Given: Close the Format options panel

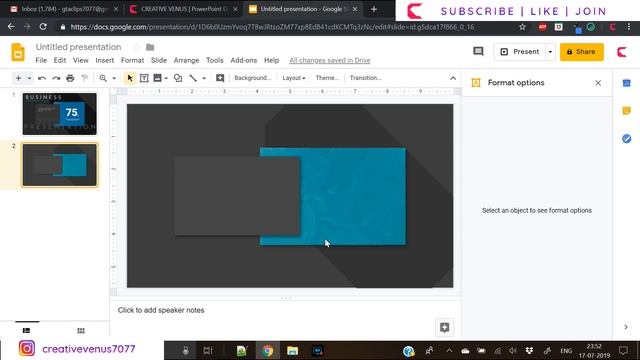Looking at the screenshot, I should [x=598, y=83].
